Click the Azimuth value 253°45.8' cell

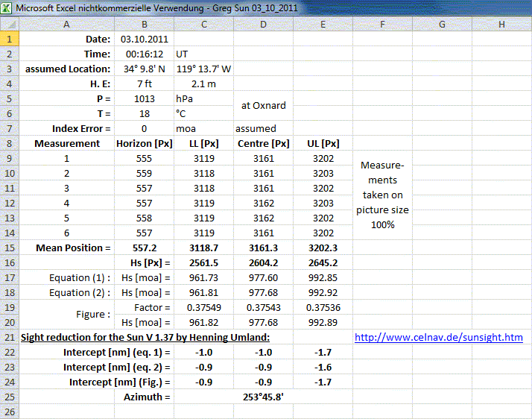(x=263, y=397)
